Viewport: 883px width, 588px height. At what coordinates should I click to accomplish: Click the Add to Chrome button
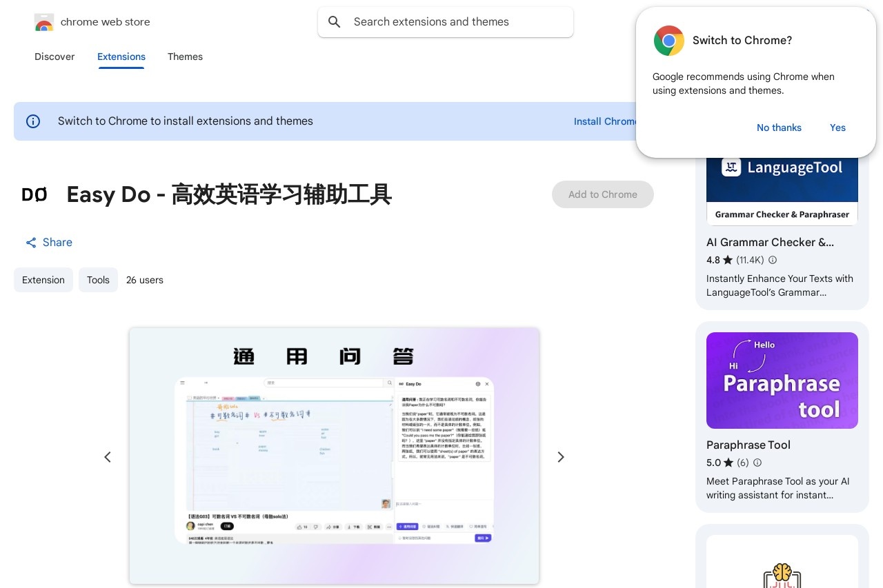point(603,194)
